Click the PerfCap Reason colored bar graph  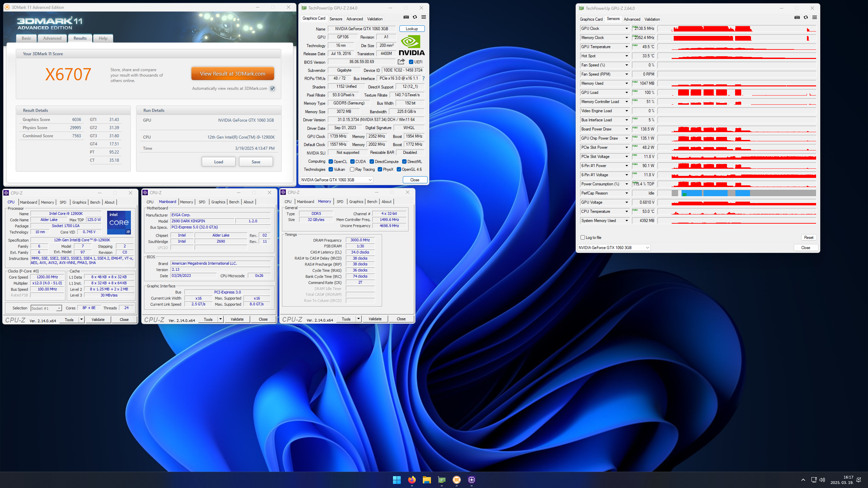click(x=737, y=193)
